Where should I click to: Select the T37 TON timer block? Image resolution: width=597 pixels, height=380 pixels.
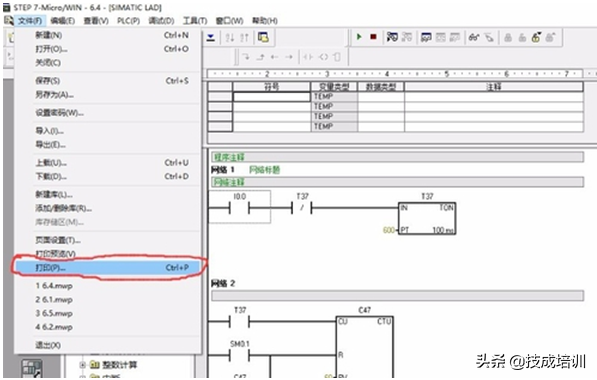427,218
